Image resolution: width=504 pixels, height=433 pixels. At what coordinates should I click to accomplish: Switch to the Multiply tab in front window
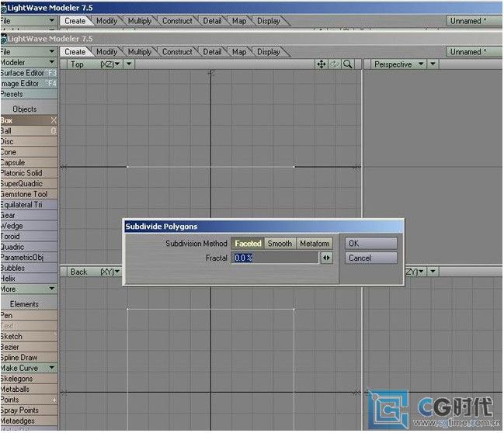click(140, 52)
